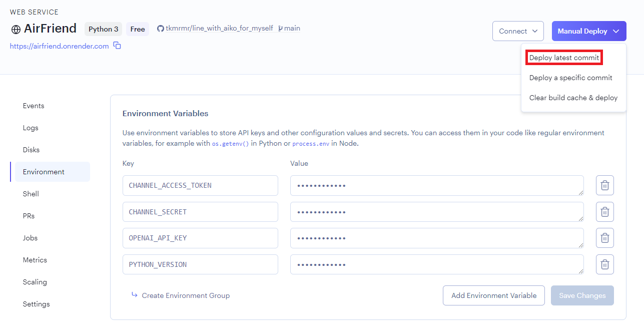The height and width of the screenshot is (327, 644).
Task: Edit the CHANNEL_SECRET key field
Action: [200, 212]
